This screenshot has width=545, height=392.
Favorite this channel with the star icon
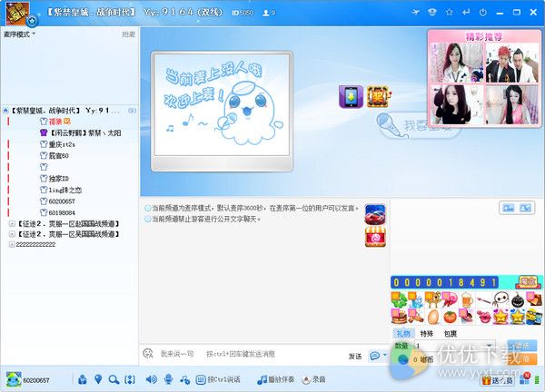click(449, 12)
